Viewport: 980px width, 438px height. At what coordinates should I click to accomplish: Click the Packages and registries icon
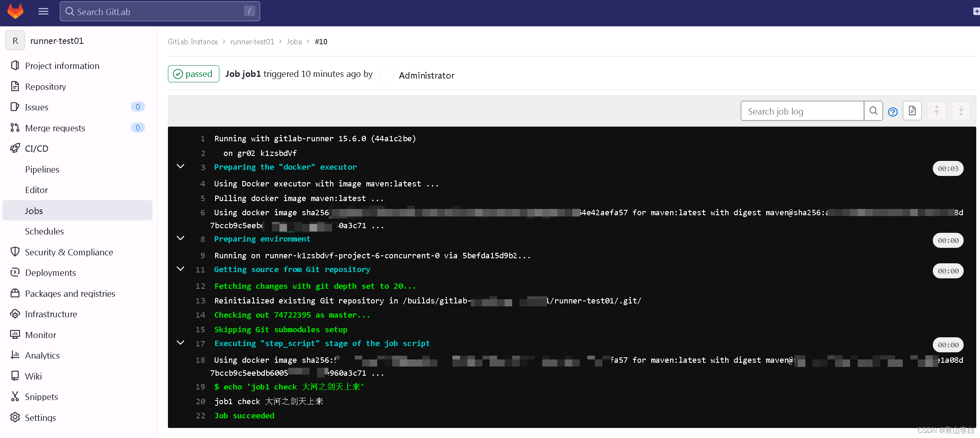pos(15,293)
